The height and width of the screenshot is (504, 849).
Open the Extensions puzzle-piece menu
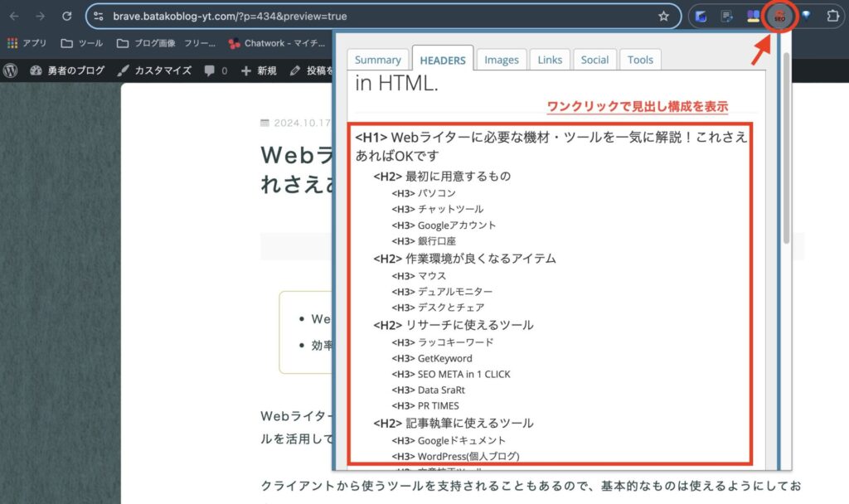tap(832, 16)
